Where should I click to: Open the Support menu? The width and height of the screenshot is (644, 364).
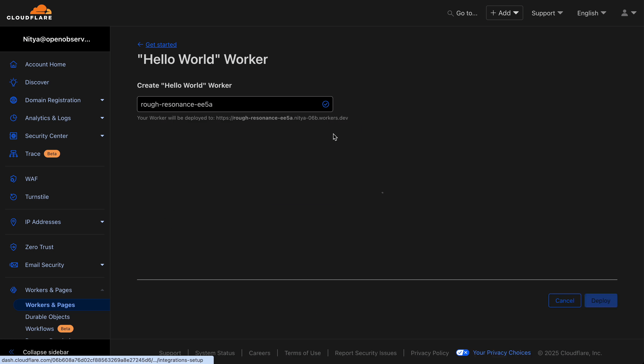pos(547,13)
